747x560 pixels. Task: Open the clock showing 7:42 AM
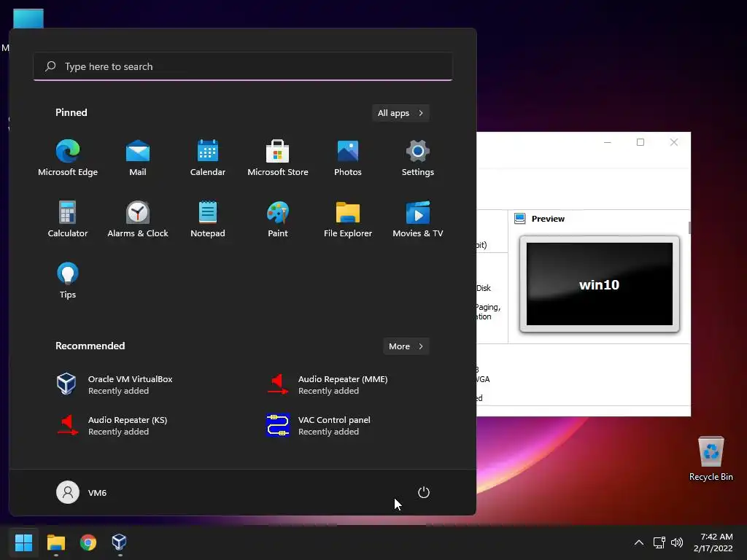tap(713, 542)
